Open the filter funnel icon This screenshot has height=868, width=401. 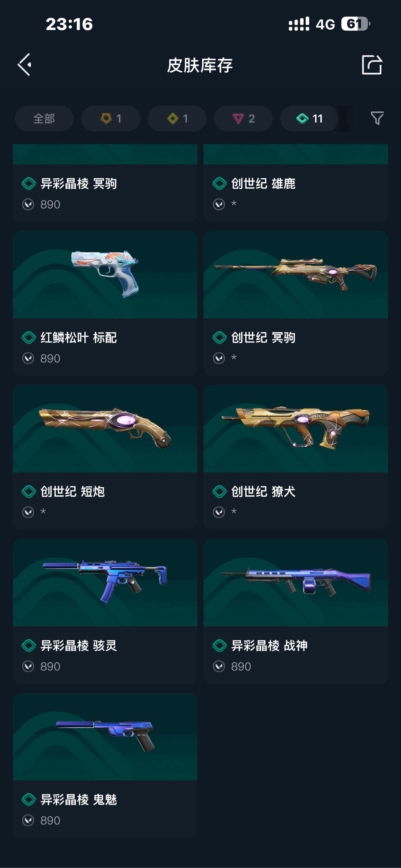coord(377,118)
